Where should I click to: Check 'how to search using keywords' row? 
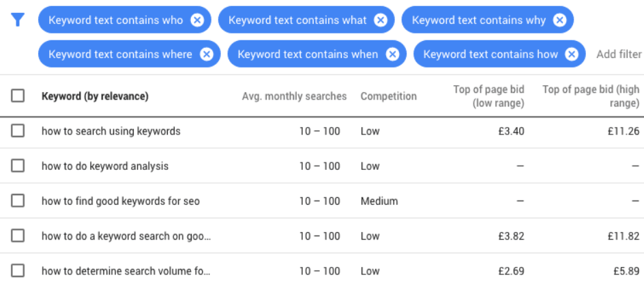(18, 131)
